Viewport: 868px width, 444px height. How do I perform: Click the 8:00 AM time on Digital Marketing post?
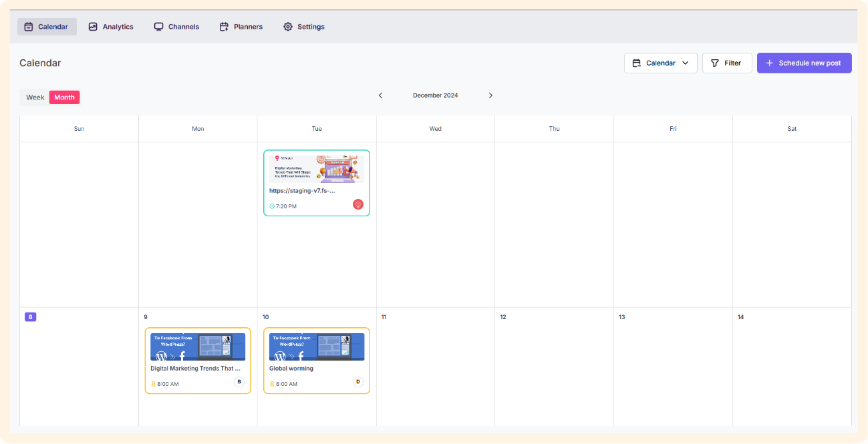pos(168,384)
